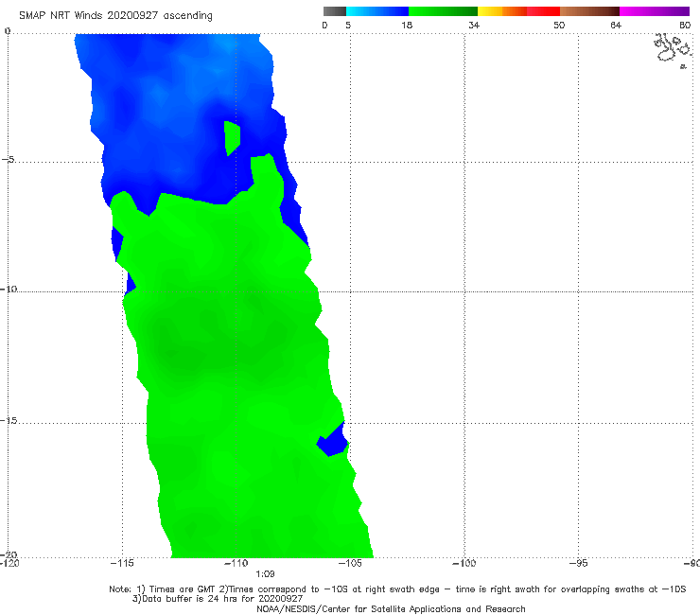Click the longitude label "-105"

click(350, 563)
